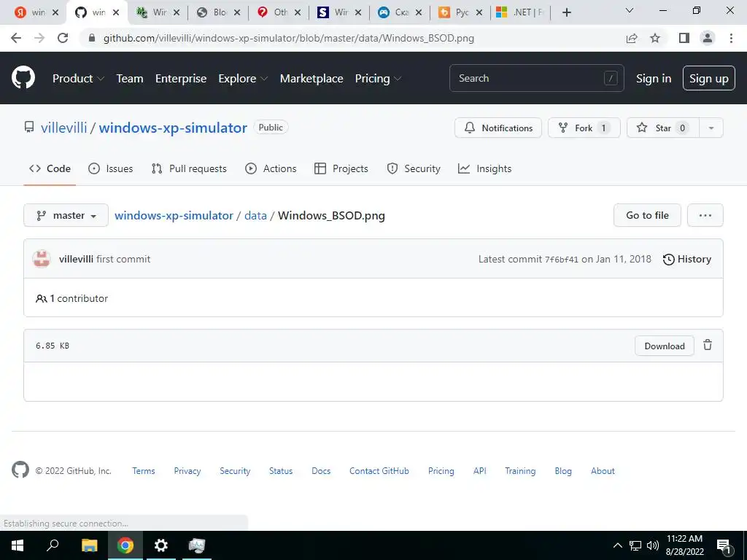This screenshot has width=747, height=560.
Task: Click the Sign in link
Action: [654, 79]
